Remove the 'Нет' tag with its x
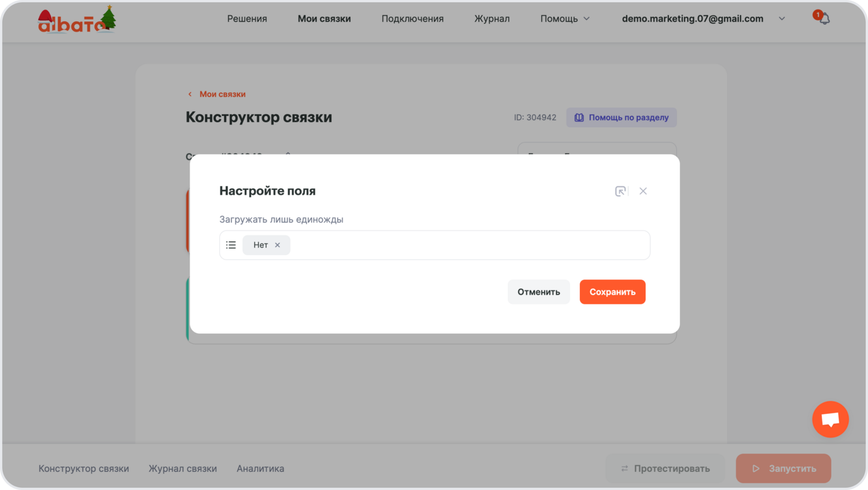868x490 pixels. [278, 245]
